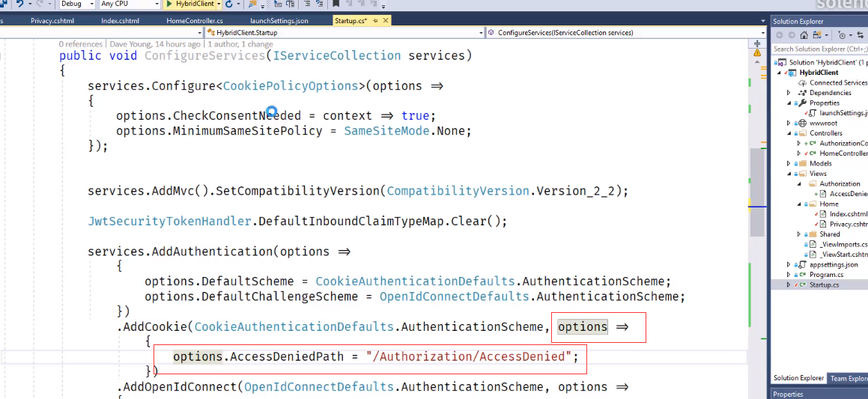Click the globe icon beside wwwroot
This screenshot has width=868, height=399.
coord(803,123)
